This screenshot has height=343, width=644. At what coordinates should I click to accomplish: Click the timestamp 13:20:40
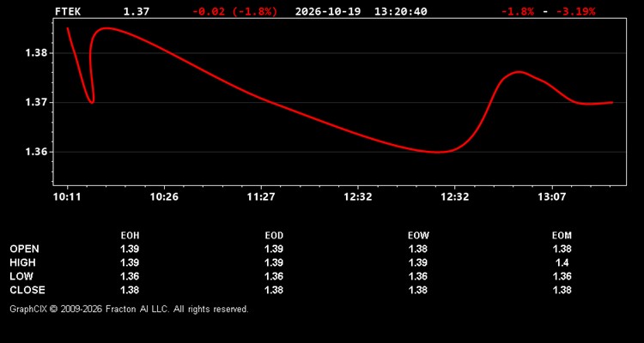pyautogui.click(x=400, y=11)
